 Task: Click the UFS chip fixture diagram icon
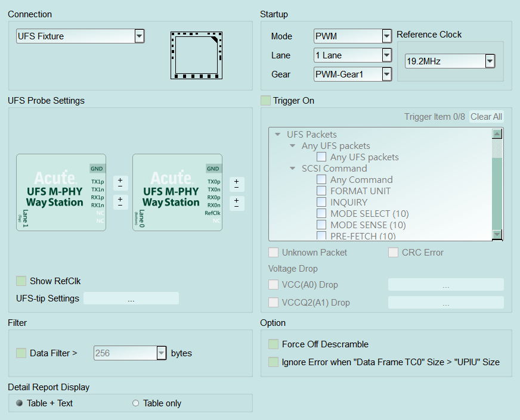tap(196, 55)
